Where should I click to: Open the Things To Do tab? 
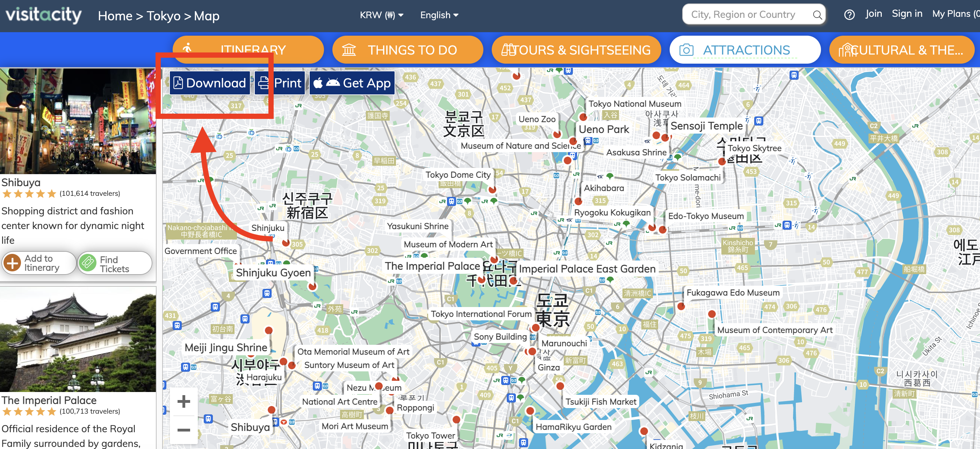pyautogui.click(x=408, y=50)
